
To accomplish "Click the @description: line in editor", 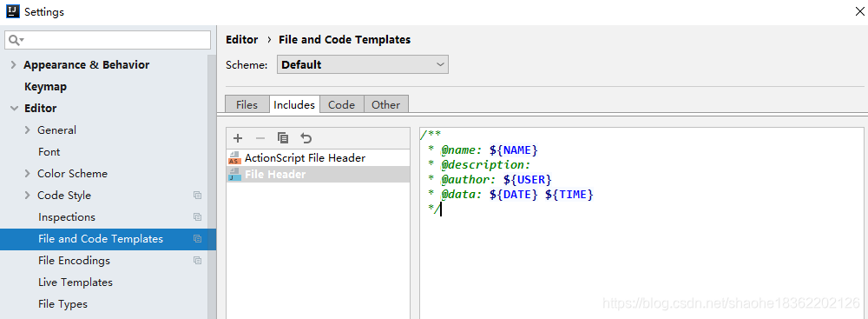I will tap(486, 165).
